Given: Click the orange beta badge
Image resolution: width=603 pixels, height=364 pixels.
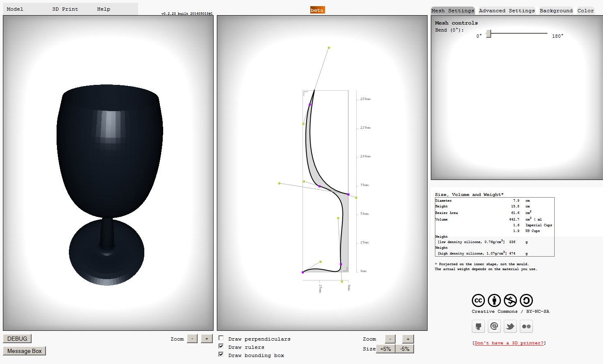Looking at the screenshot, I should 317,10.
